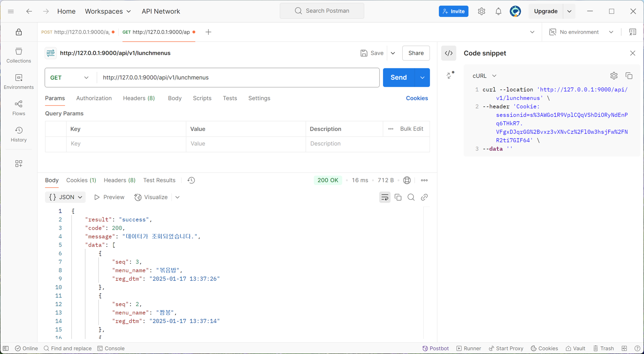Open code snippet settings gear
The image size is (644, 354).
(614, 76)
